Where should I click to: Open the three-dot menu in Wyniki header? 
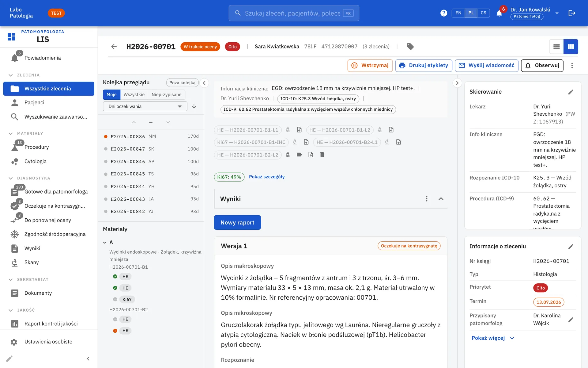pos(427,199)
